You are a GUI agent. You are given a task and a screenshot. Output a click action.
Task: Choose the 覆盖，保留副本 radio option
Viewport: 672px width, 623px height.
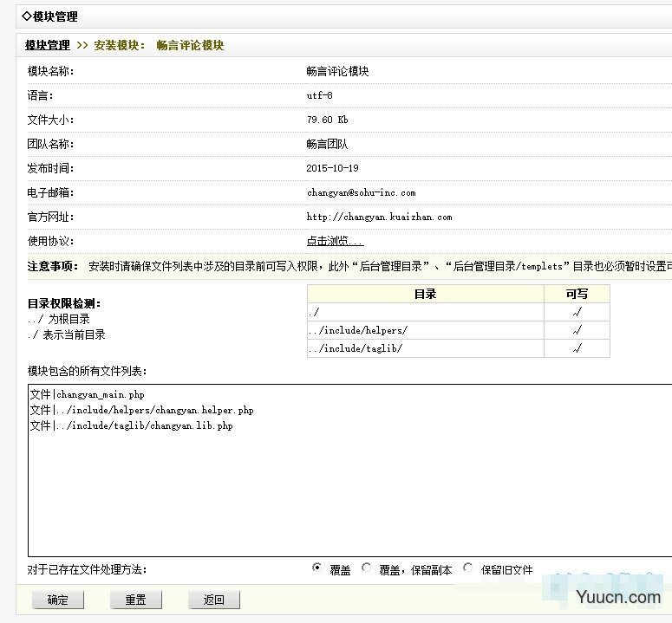pyautogui.click(x=367, y=568)
